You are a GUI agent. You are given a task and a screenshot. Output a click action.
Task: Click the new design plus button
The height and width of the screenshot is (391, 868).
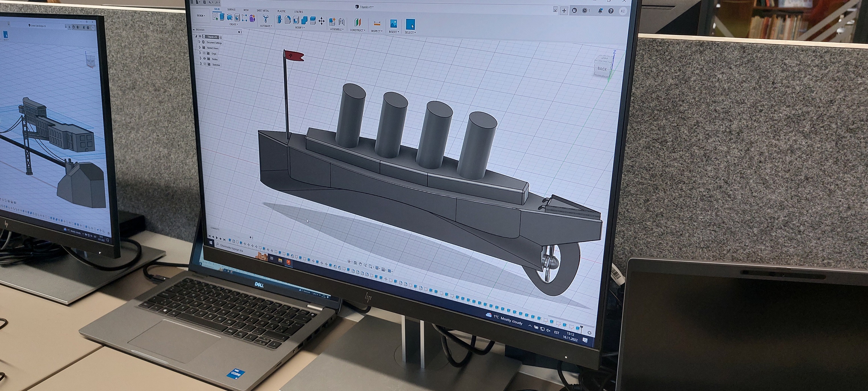pyautogui.click(x=564, y=11)
